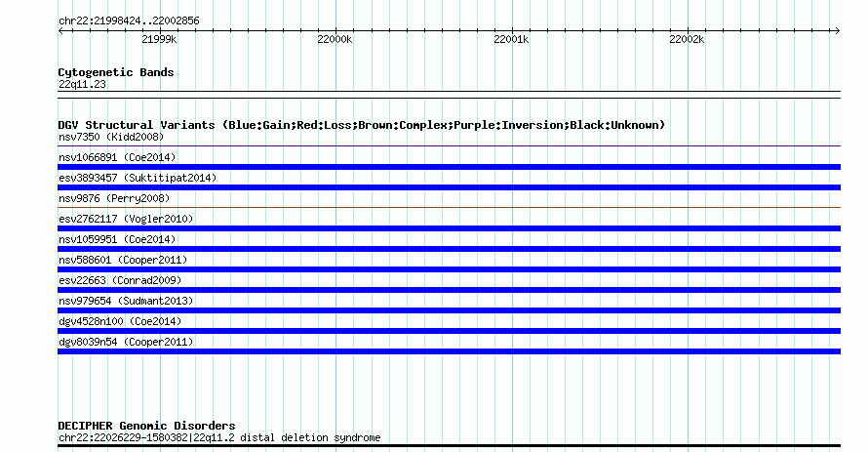Select the dgv8039n54 (Cooper2011) variant label
868x452 pixels.
[126, 342]
